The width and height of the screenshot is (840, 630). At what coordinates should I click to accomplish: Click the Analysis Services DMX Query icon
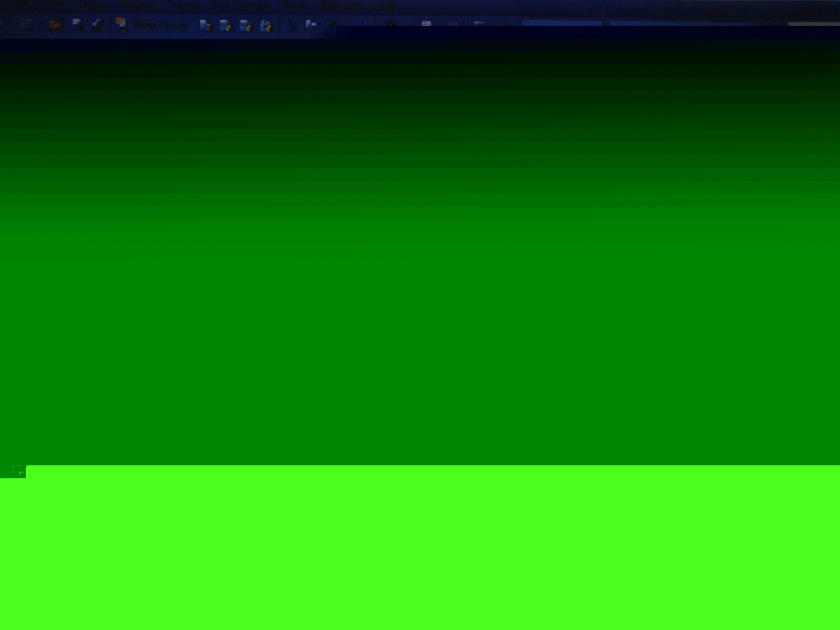246,25
